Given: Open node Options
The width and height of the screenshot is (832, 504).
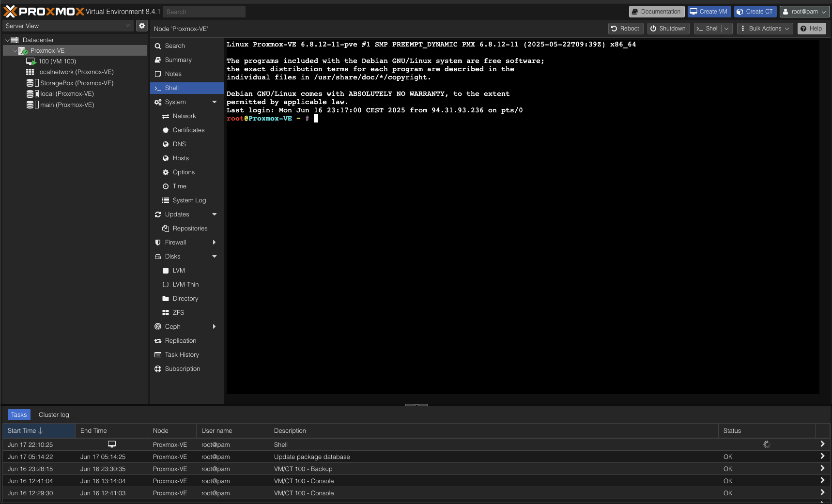Looking at the screenshot, I should [x=187, y=172].
